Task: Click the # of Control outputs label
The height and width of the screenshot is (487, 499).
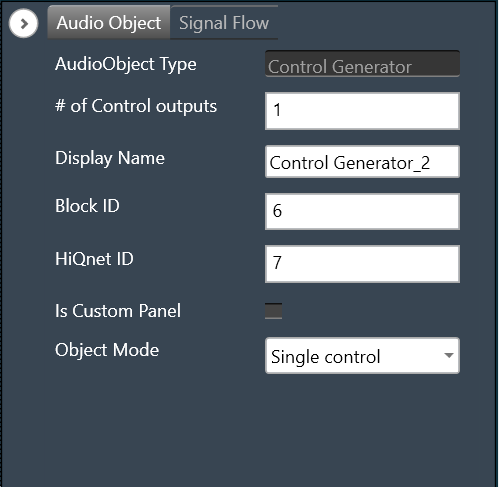Action: (x=136, y=106)
